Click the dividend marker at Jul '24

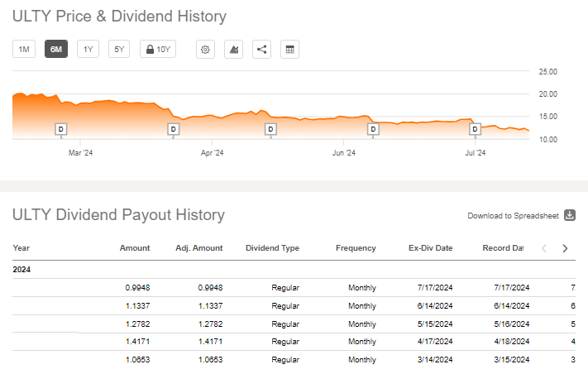[x=476, y=129]
